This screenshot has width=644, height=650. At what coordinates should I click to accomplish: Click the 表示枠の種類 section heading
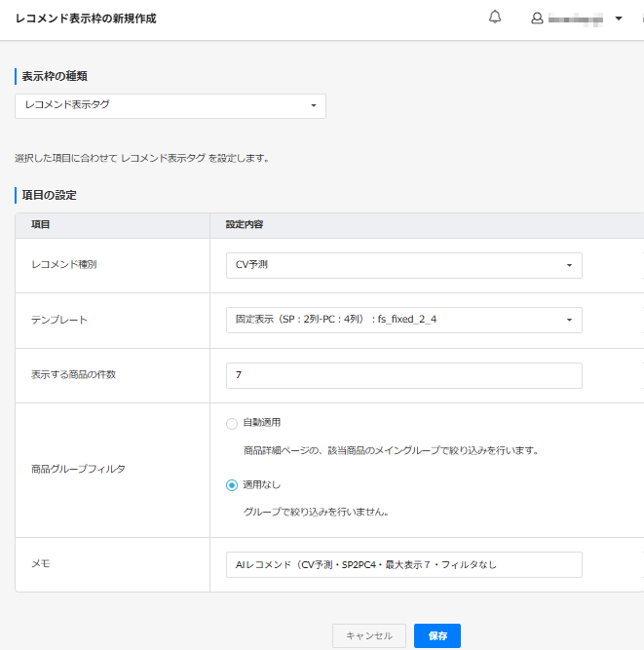pyautogui.click(x=55, y=76)
